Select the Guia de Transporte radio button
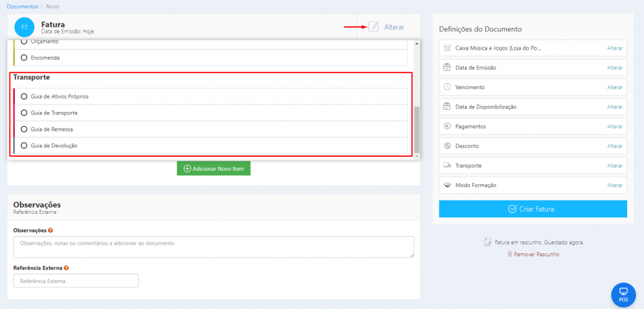Viewport: 644px width, 309px height. pyautogui.click(x=24, y=113)
